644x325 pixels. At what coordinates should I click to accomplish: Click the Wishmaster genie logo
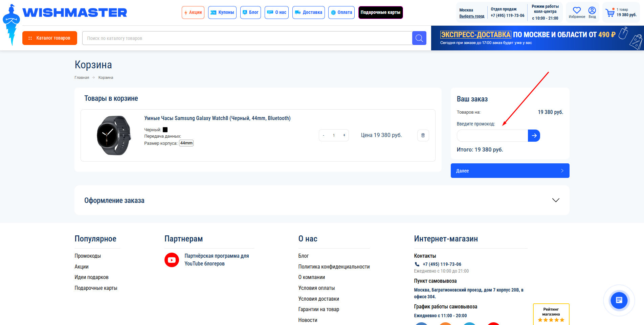click(x=12, y=24)
